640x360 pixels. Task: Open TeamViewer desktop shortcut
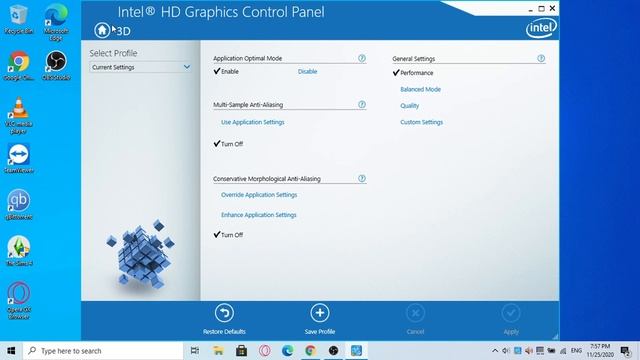coord(18,158)
